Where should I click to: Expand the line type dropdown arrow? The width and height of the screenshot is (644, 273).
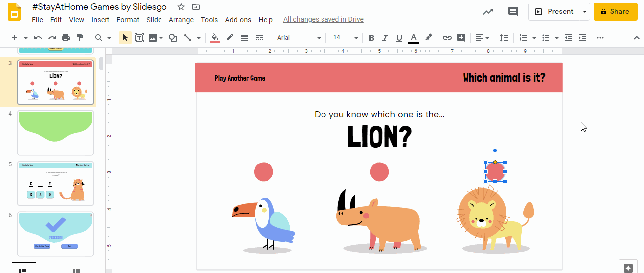(x=199, y=38)
